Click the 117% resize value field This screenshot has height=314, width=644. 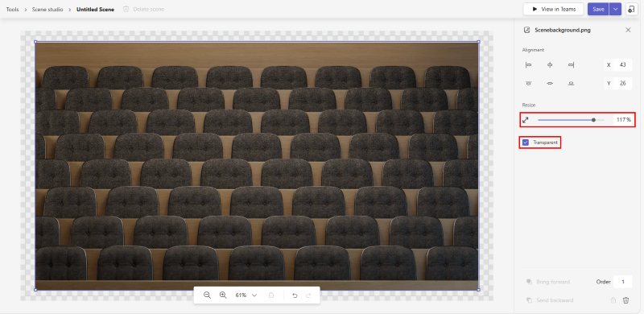coord(622,120)
